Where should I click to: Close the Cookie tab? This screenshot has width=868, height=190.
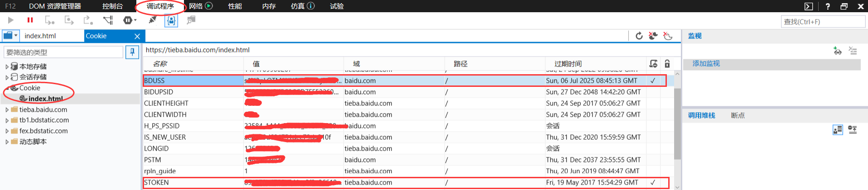point(137,36)
